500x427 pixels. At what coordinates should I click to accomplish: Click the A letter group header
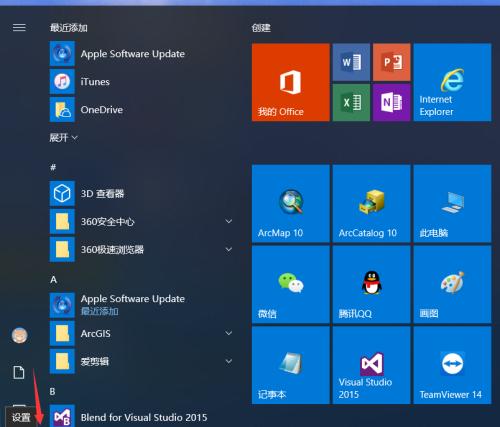pyautogui.click(x=53, y=279)
